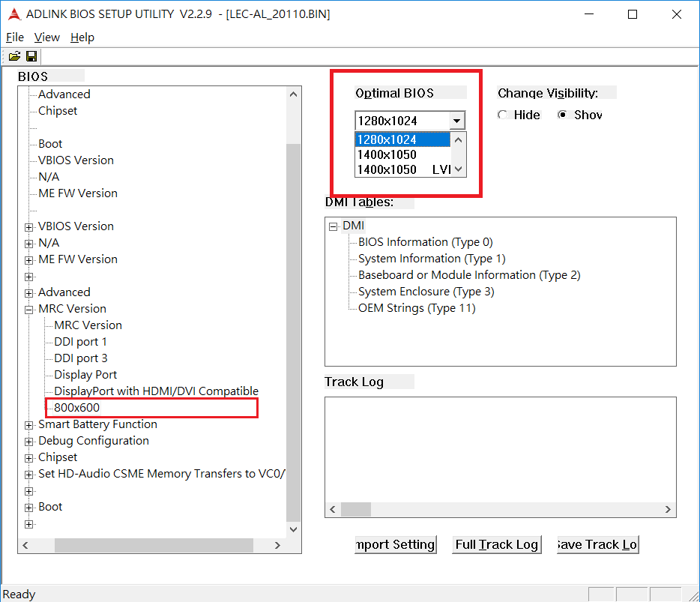The image size is (700, 602).
Task: Select DisplayPort with HDMI/DVI Compatible item
Action: [156, 391]
